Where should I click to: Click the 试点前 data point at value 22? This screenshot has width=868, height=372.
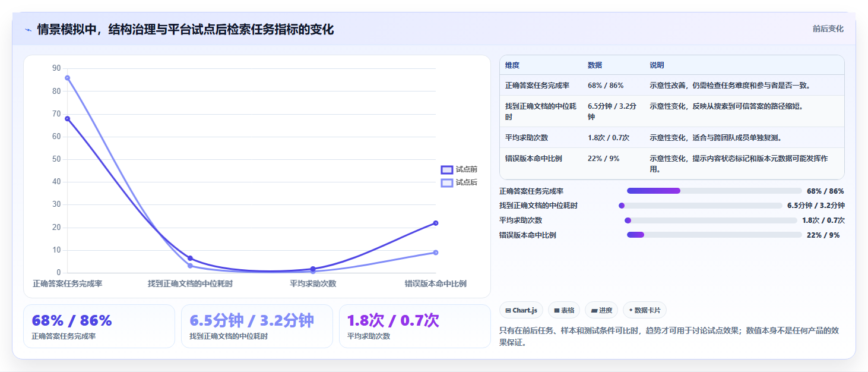(x=436, y=223)
